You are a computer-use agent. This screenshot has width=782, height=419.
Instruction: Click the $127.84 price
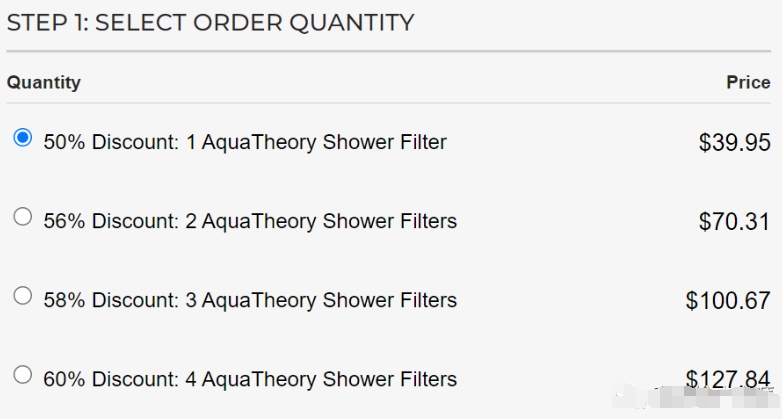728,379
